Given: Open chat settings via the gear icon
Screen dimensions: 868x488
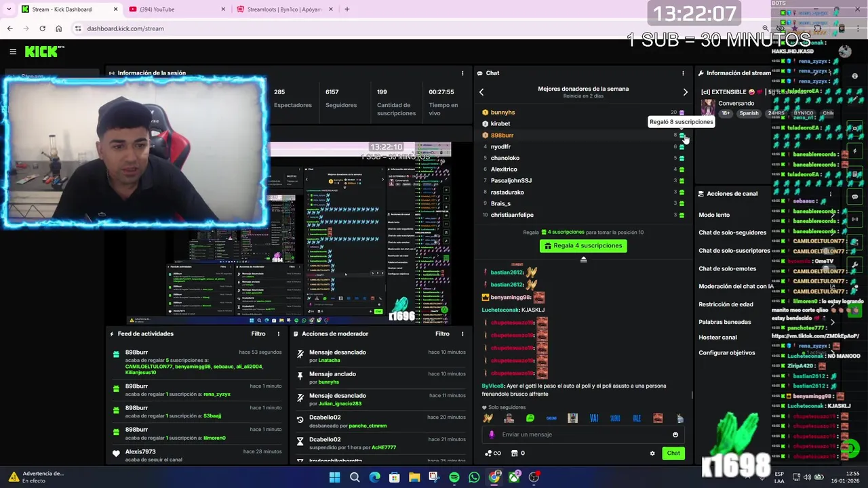Looking at the screenshot, I should click(x=652, y=453).
